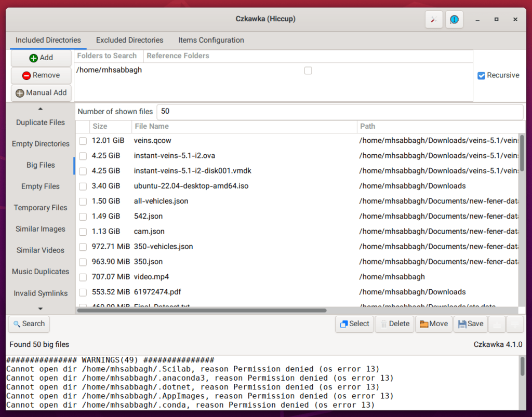Image resolution: width=532 pixels, height=417 pixels.
Task: Click the Reference Folders column header
Action: [308, 56]
